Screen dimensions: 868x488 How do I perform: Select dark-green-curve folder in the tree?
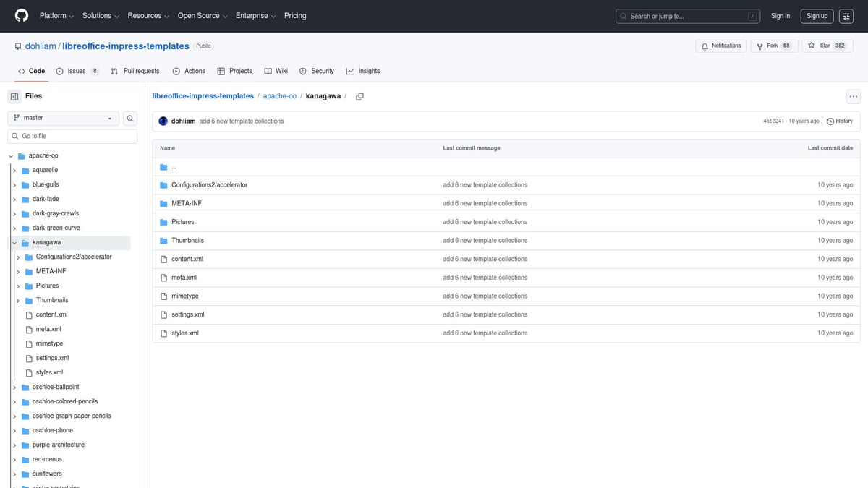coord(56,228)
